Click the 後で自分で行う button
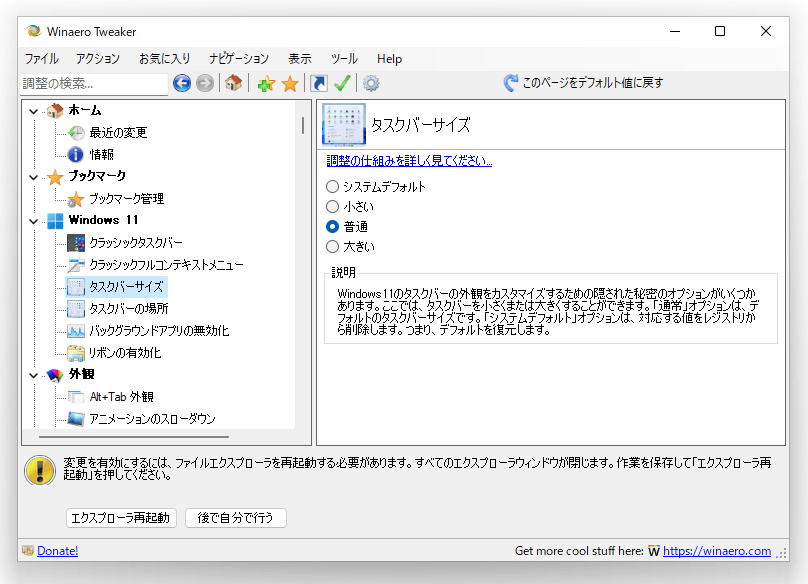Viewport: 808px width, 584px height. coord(235,518)
